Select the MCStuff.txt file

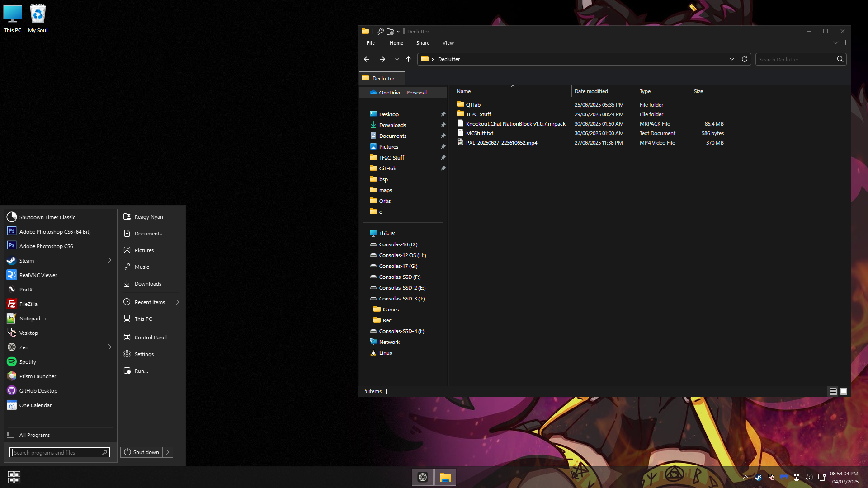[590, 133]
